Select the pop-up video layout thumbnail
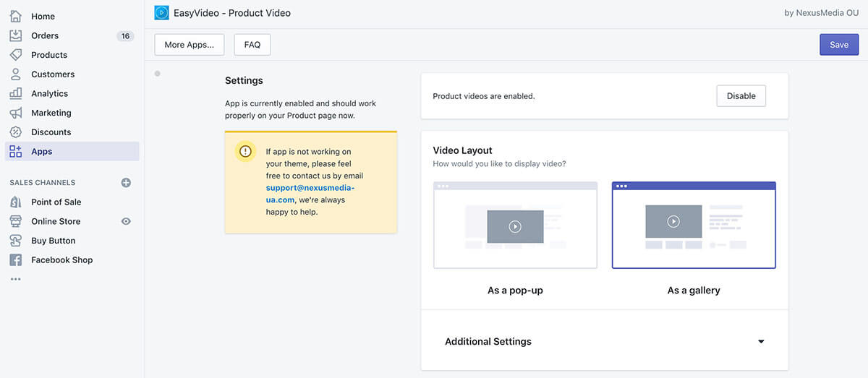Viewport: 868px width, 378px height. pos(515,225)
